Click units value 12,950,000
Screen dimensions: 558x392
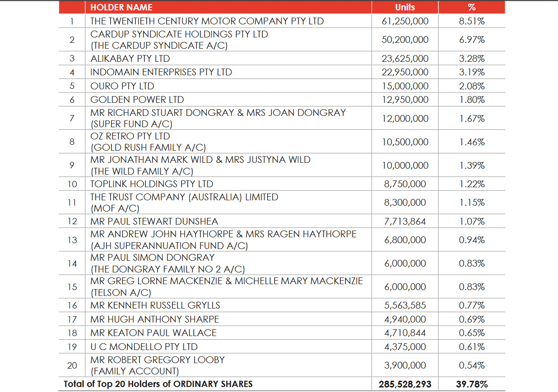(405, 100)
